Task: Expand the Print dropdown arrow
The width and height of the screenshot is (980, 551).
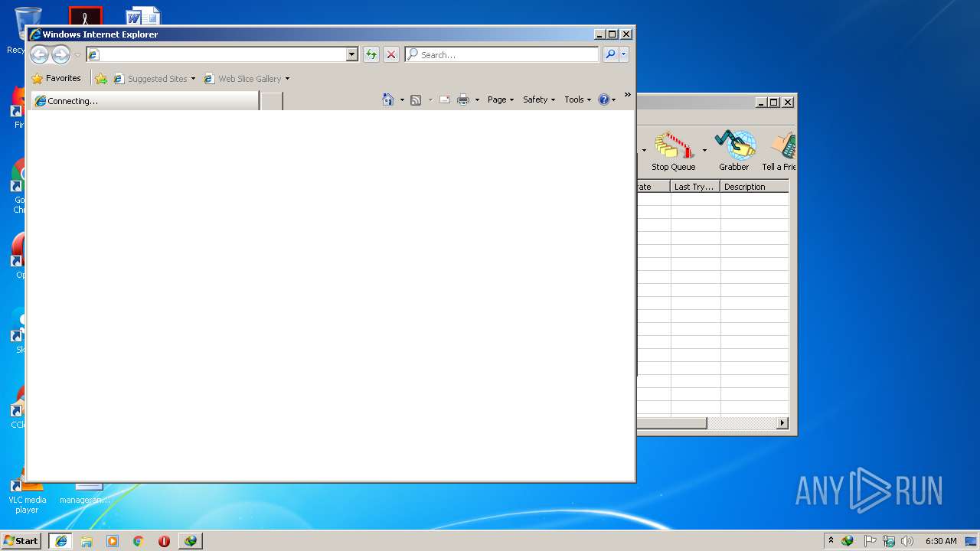Action: click(477, 100)
